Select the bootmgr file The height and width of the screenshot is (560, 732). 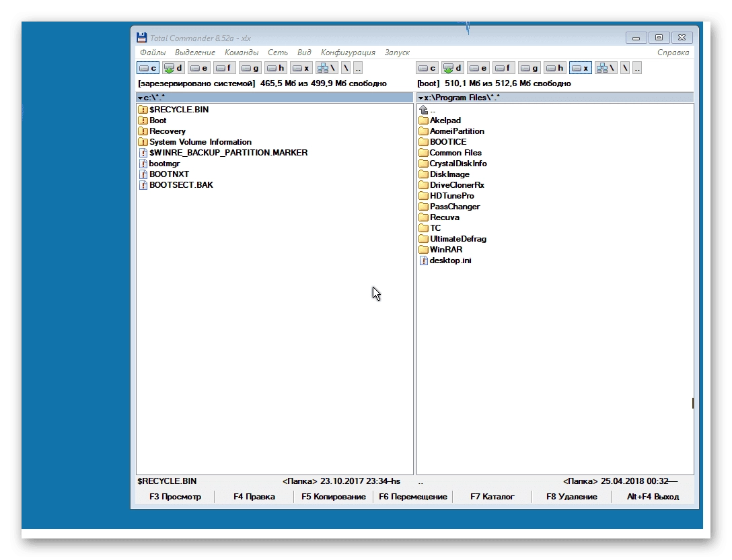click(x=159, y=164)
